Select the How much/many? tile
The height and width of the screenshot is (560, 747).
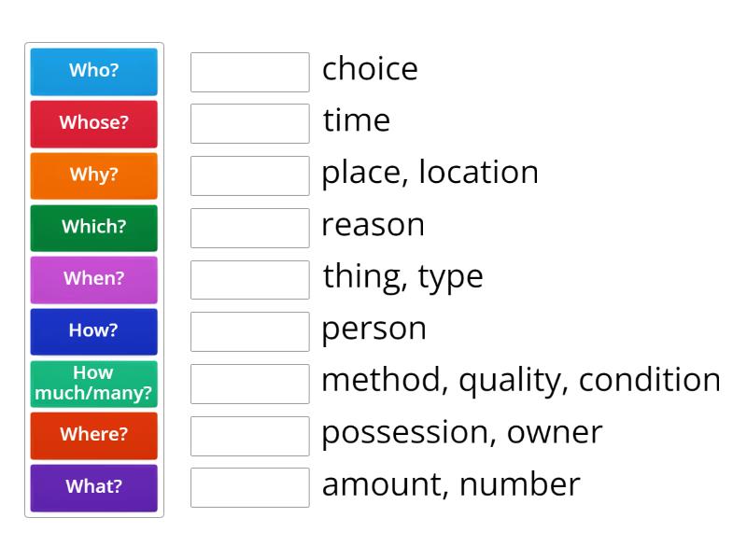click(94, 384)
